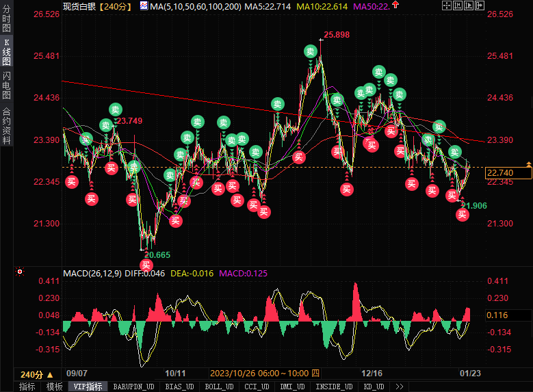533x392 pixels.
Task: Click the shift-chart-right icon
Action: coord(480,5)
